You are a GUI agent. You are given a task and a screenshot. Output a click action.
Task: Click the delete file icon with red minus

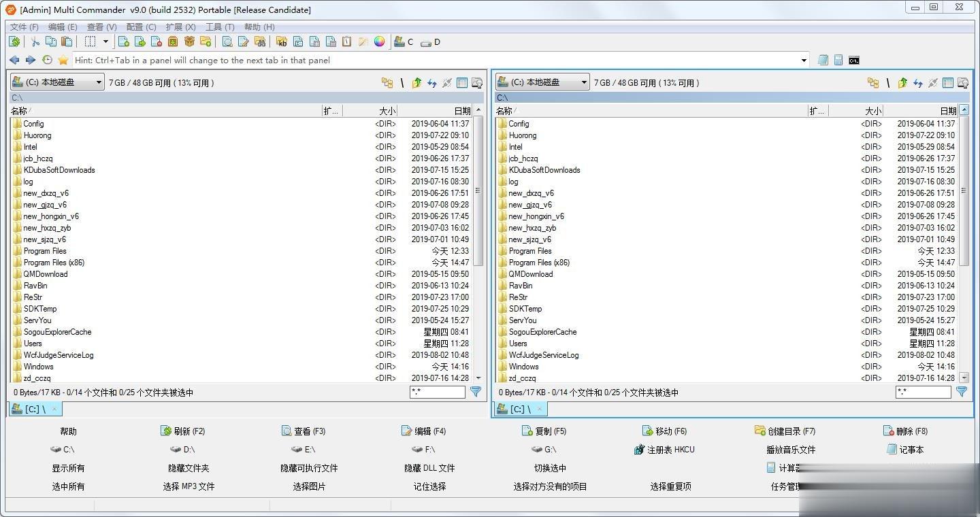(157, 41)
